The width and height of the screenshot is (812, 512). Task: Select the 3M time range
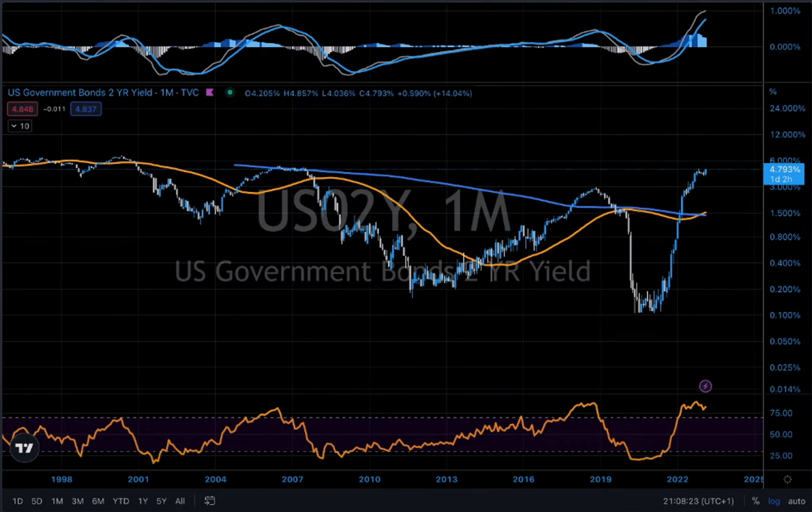pyautogui.click(x=78, y=501)
